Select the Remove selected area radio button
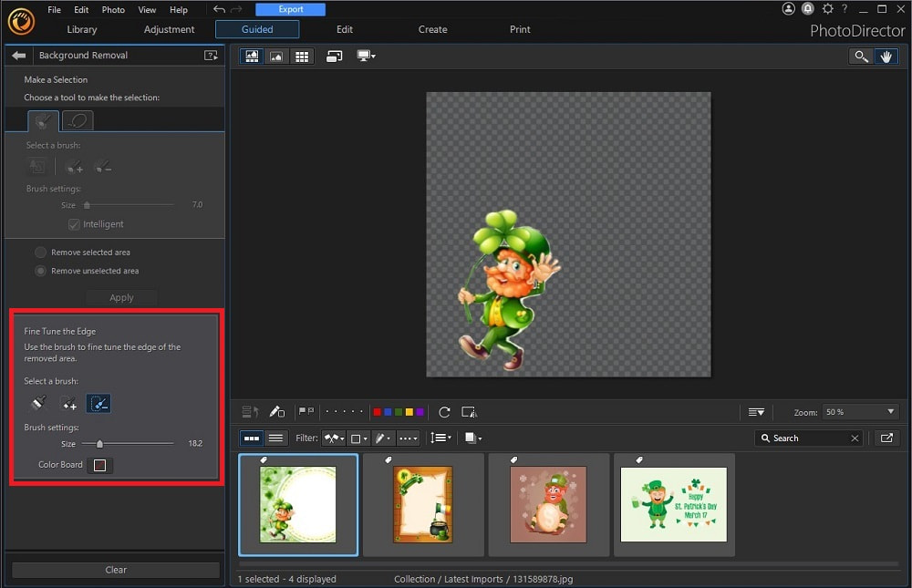The width and height of the screenshot is (912, 588). [x=40, y=252]
